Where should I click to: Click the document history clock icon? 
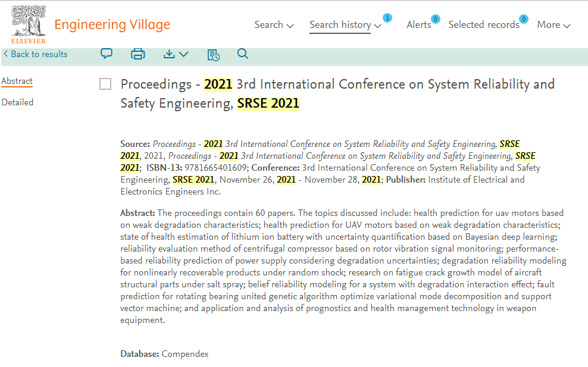tap(214, 55)
